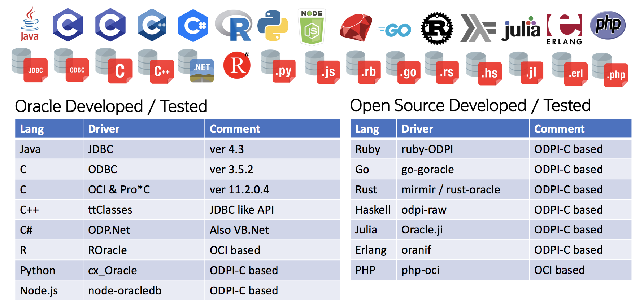Viewport: 644px width, 306px height.
Task: Select the blue GO logo
Action: 393,30
